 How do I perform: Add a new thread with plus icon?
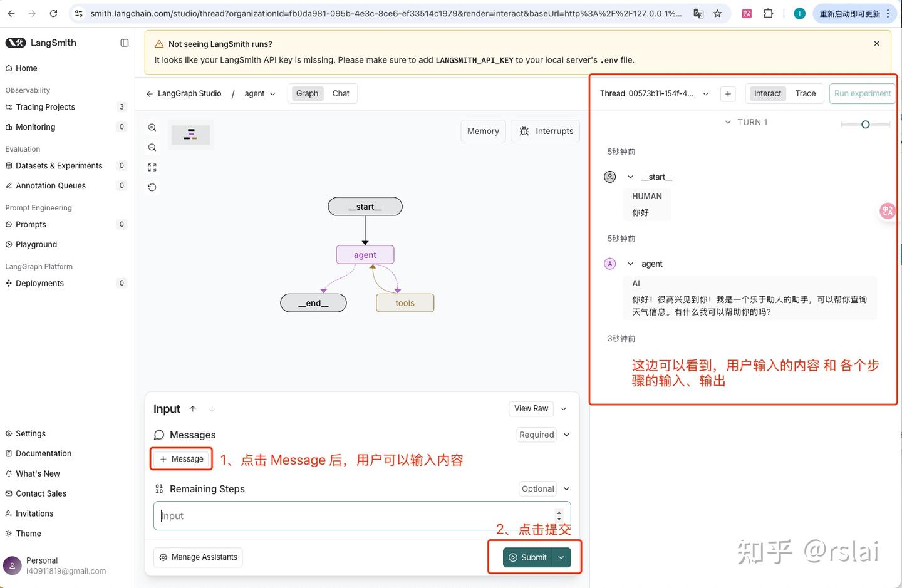pyautogui.click(x=728, y=94)
